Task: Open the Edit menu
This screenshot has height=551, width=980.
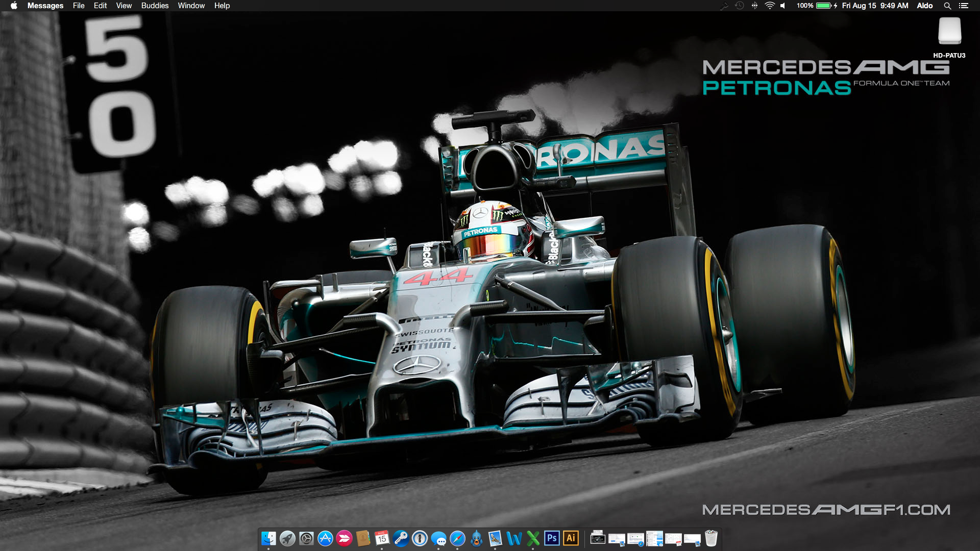Action: pyautogui.click(x=100, y=6)
